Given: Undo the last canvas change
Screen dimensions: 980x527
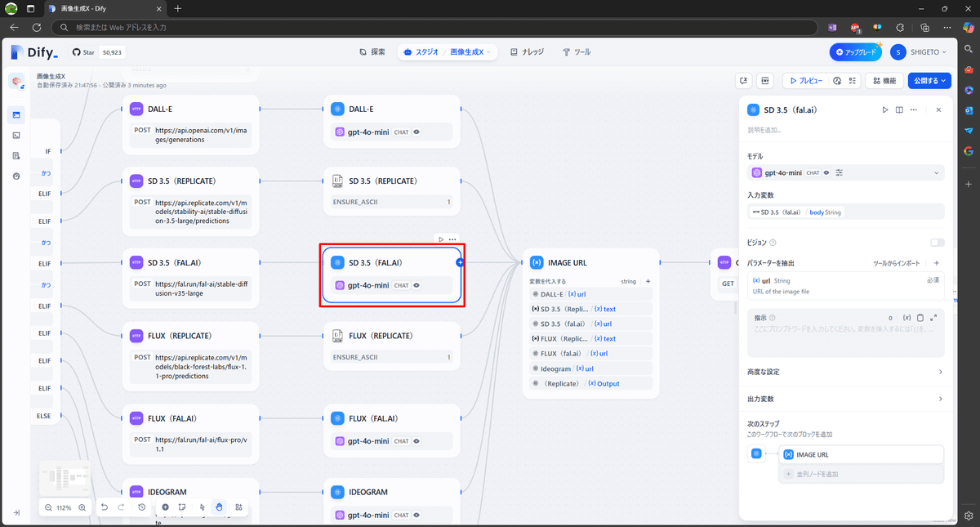Looking at the screenshot, I should point(105,507).
